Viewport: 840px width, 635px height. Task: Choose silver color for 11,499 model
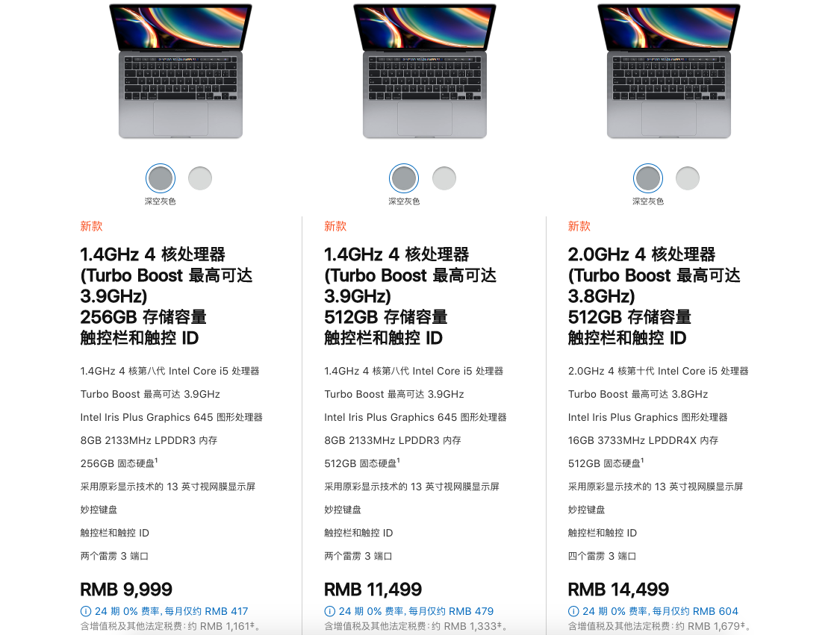click(x=444, y=178)
